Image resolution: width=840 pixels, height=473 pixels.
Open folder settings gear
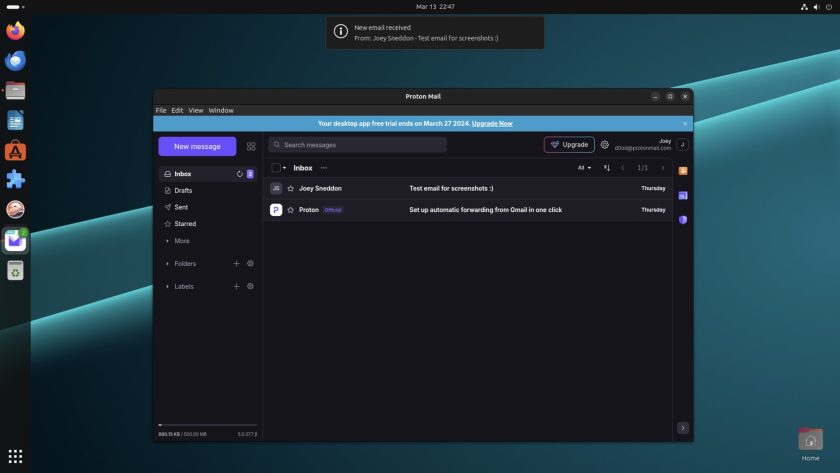(250, 264)
